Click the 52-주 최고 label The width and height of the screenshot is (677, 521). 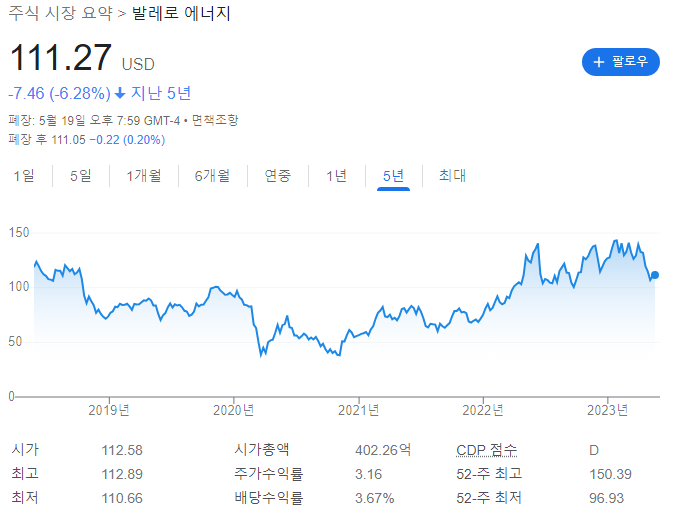pos(489,474)
